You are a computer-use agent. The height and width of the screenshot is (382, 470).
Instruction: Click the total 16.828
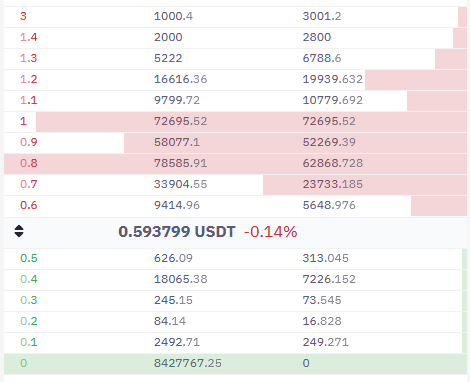point(322,321)
